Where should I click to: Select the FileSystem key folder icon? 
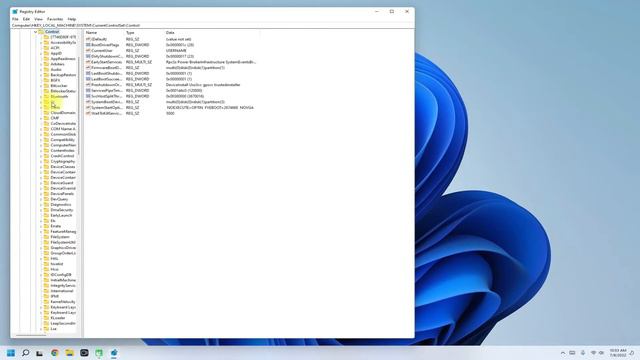[x=46, y=237]
